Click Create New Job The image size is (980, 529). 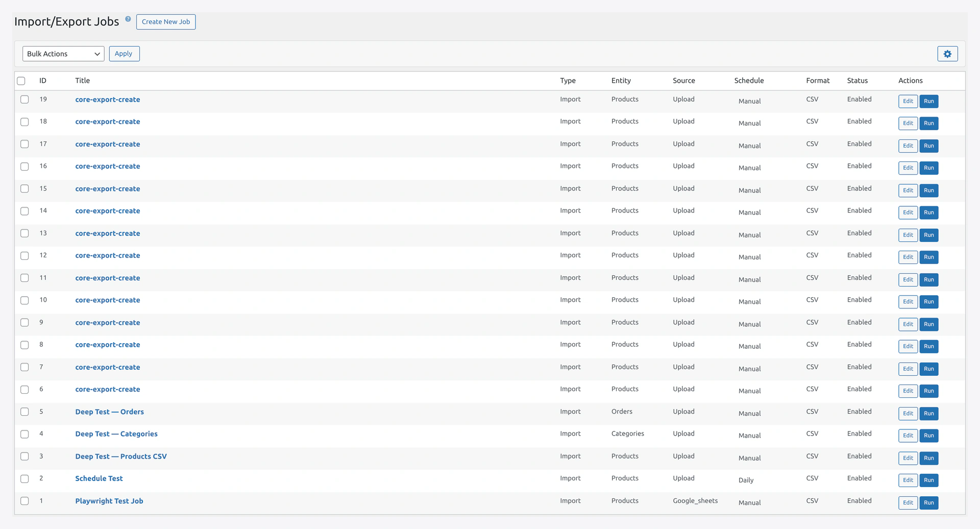point(166,22)
